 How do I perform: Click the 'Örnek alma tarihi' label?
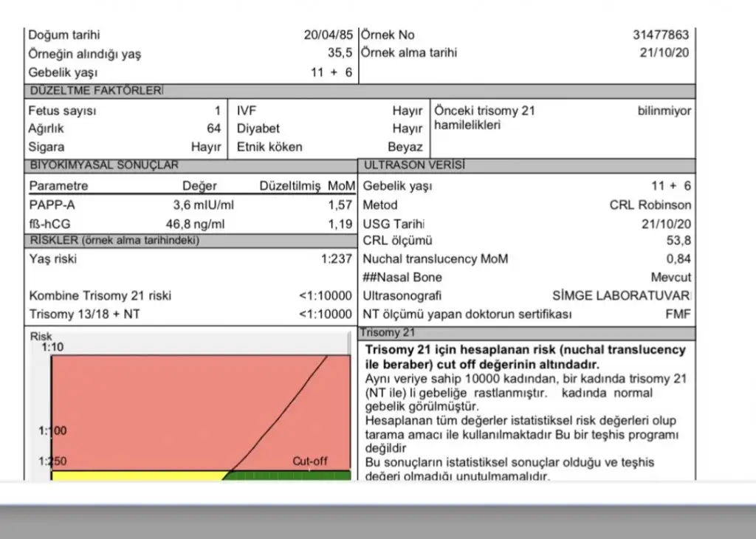click(409, 52)
